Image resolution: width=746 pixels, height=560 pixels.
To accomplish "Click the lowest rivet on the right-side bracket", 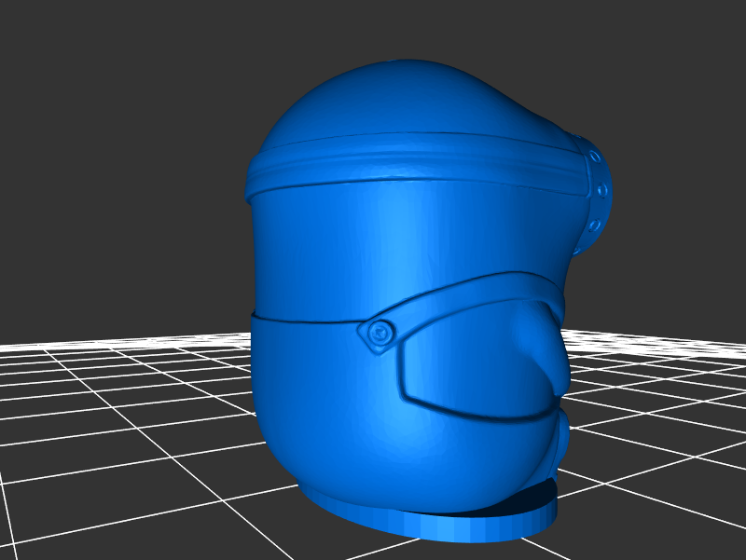I will [594, 225].
